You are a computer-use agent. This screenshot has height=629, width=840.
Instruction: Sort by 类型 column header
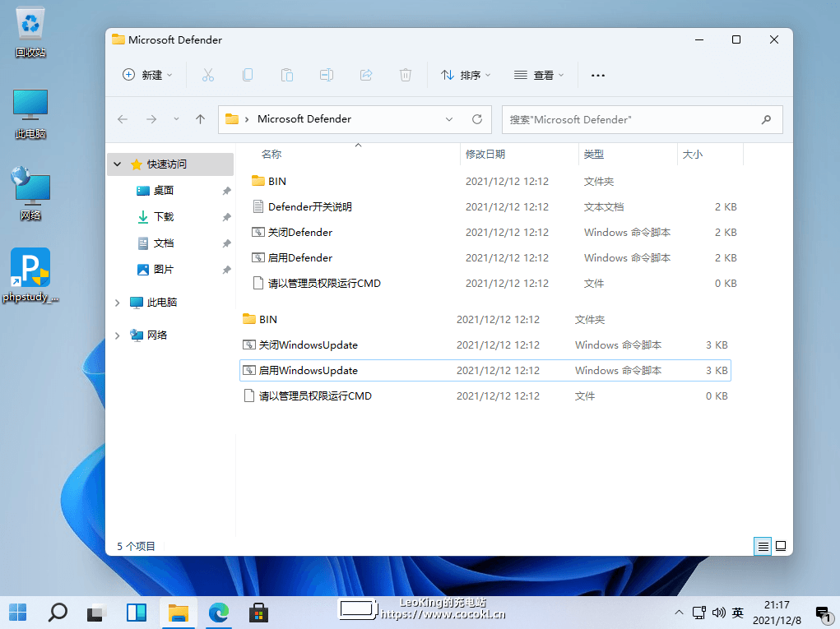pos(593,155)
